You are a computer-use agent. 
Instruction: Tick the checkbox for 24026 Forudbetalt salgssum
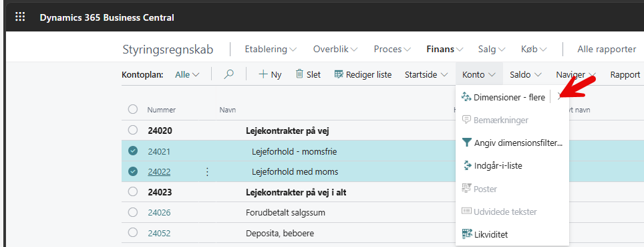point(133,212)
